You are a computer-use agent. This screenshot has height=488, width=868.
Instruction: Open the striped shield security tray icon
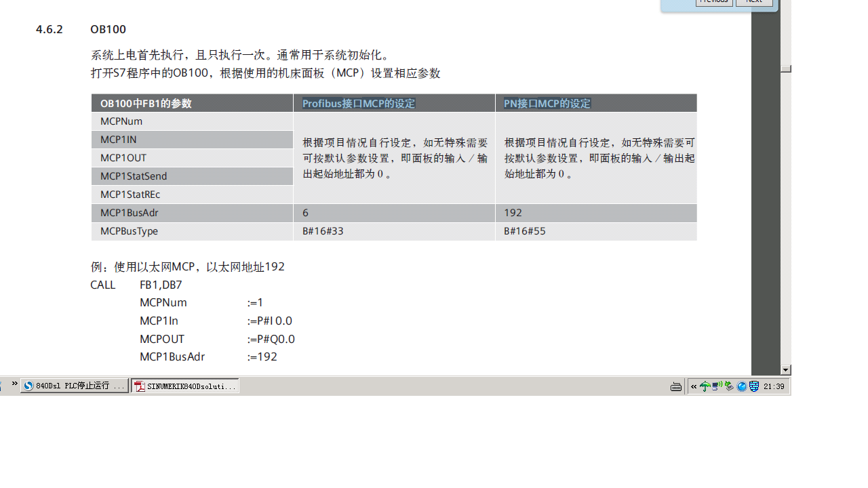coord(754,386)
